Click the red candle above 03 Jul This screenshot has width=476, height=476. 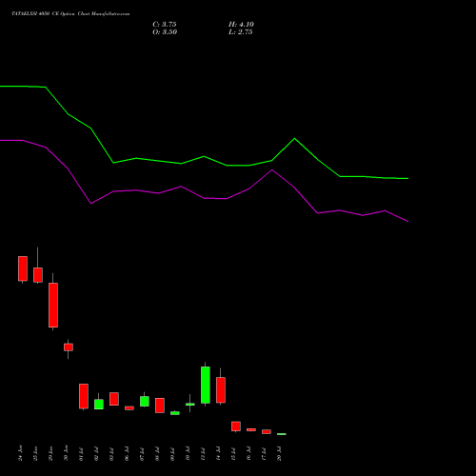point(114,399)
